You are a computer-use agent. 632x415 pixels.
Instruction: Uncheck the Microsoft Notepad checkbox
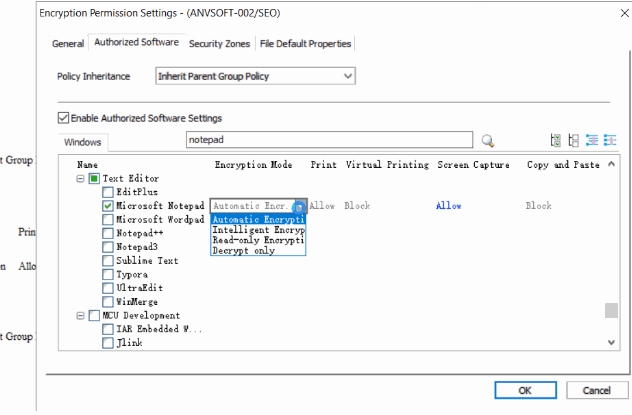108,206
